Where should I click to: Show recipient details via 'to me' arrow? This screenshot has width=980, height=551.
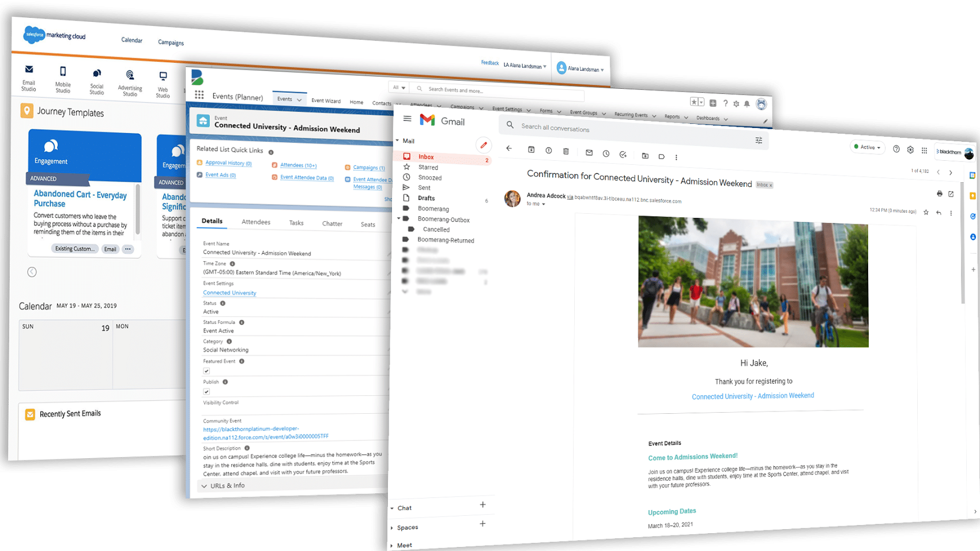[x=543, y=204]
